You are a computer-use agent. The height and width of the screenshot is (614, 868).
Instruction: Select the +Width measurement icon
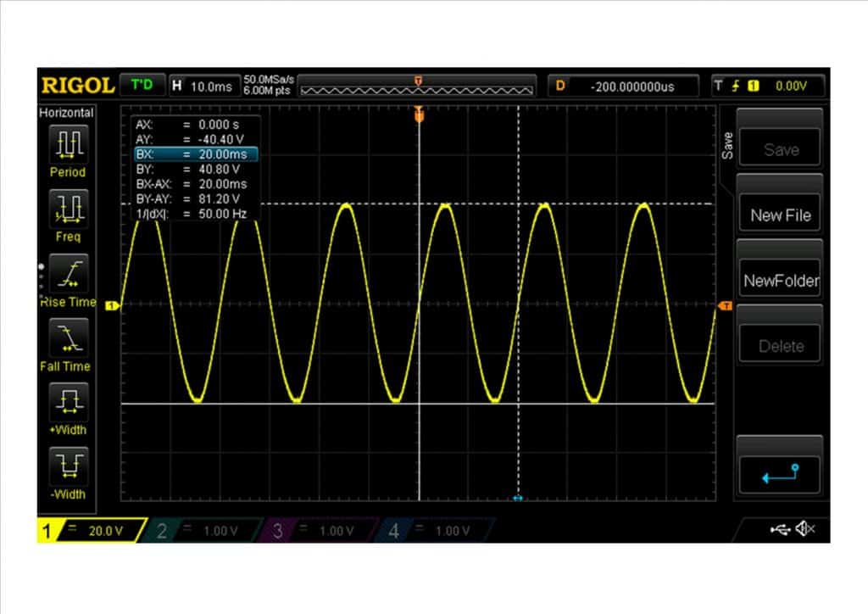coord(68,401)
